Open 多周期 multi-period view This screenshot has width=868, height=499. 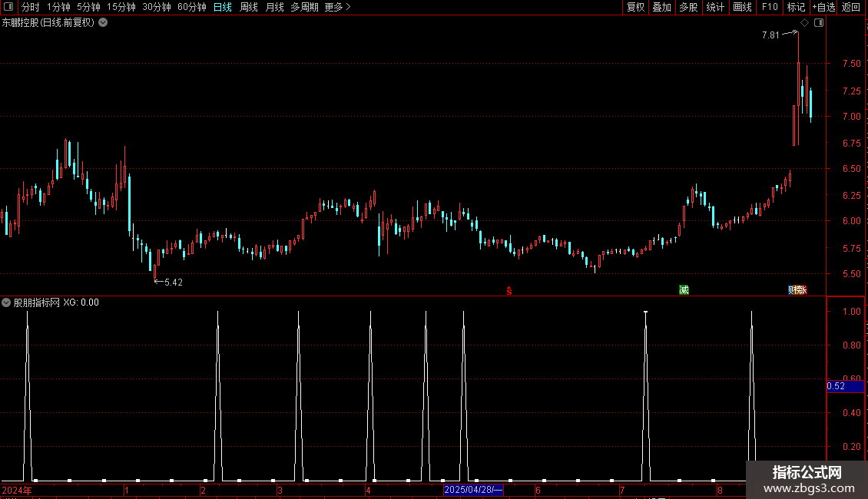coord(304,7)
